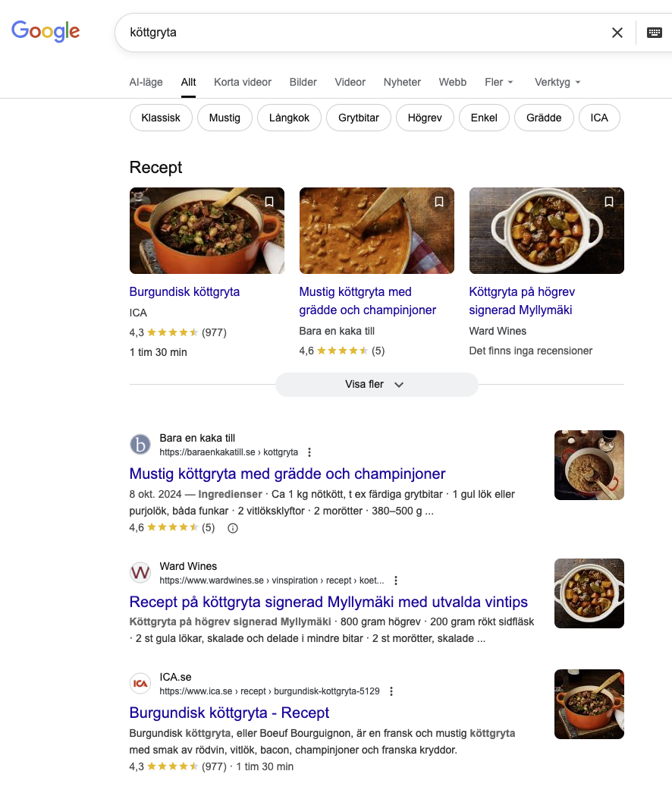Save the Mustig köttgryta recipe card

coord(438,202)
